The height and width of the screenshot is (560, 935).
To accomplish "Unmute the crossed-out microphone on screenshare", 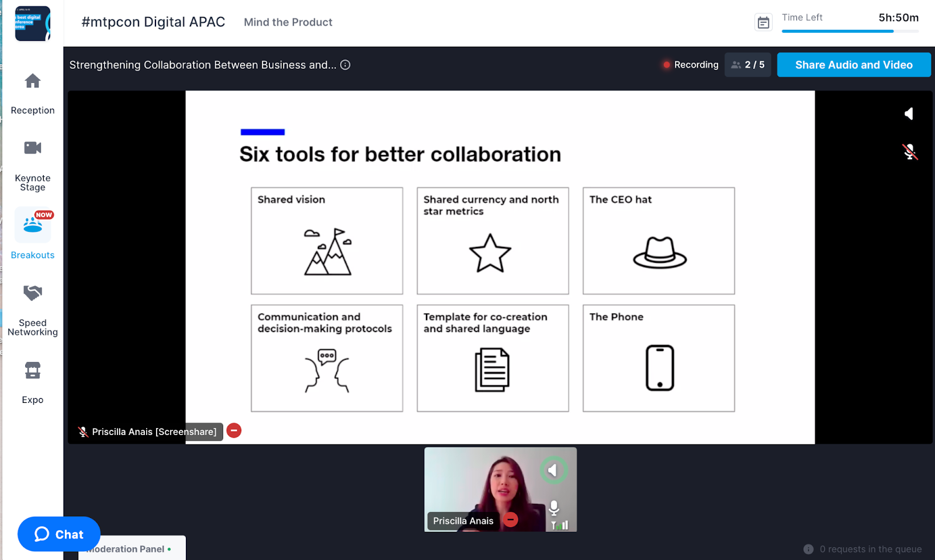I will [x=909, y=152].
